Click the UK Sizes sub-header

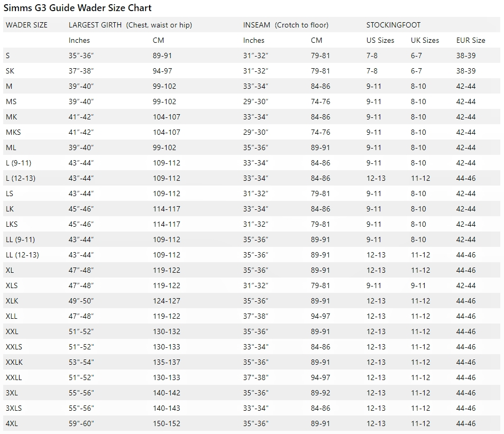click(x=425, y=41)
